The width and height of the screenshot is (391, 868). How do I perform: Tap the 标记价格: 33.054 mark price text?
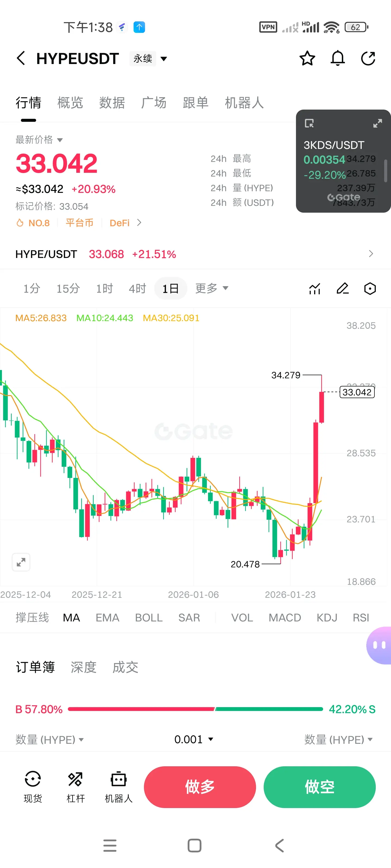click(x=52, y=206)
